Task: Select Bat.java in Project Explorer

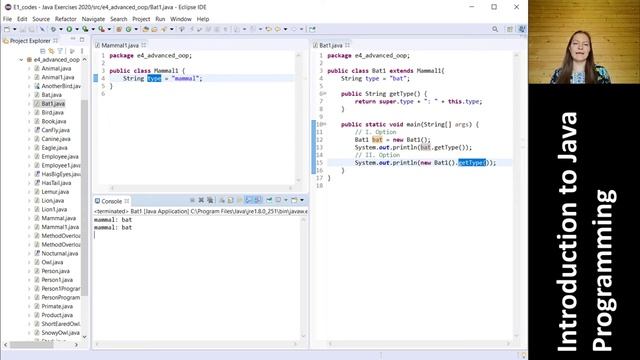Action: point(51,95)
